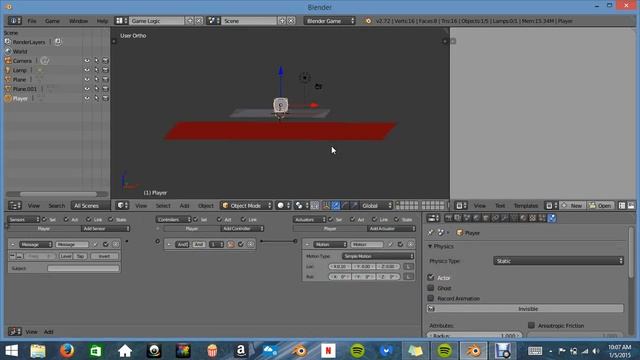This screenshot has width=640, height=360.
Task: Open the Window menu
Action: [x=78, y=21]
